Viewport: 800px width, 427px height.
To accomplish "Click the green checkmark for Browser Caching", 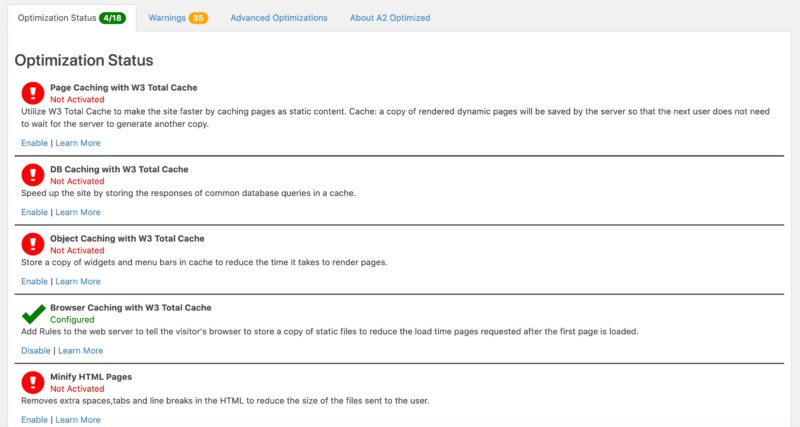I will tap(33, 313).
